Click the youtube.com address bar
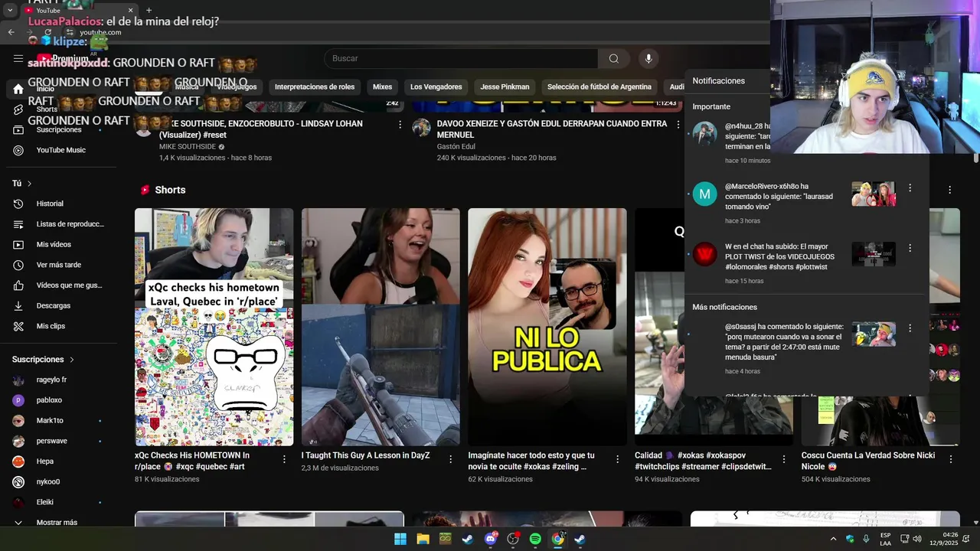 pyautogui.click(x=100, y=32)
